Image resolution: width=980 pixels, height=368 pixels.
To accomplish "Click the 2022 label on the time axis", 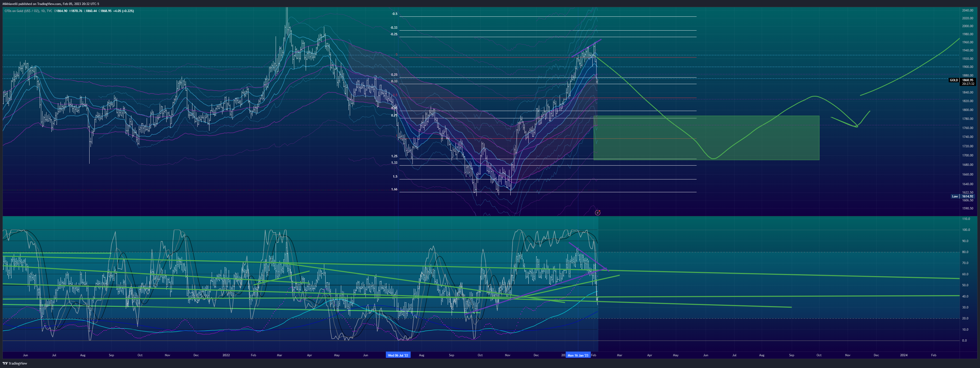I will pos(226,355).
